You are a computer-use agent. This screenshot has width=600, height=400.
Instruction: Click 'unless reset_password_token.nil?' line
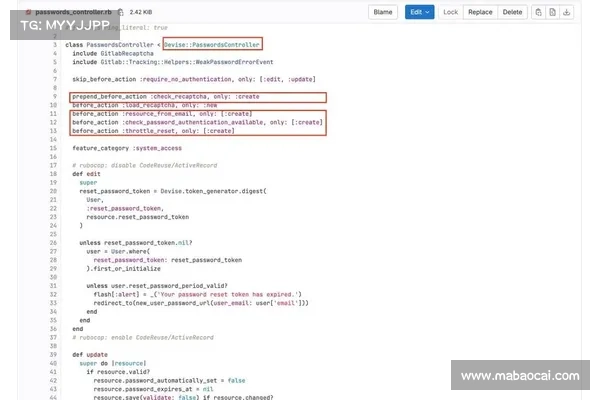click(136, 243)
